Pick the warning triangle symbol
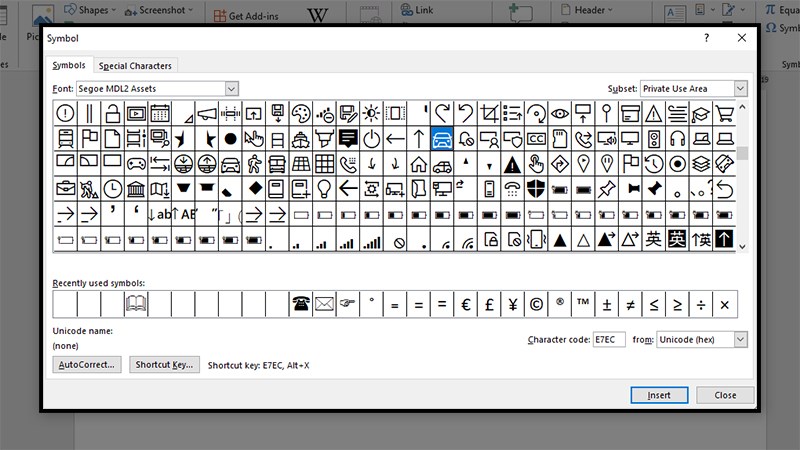The height and width of the screenshot is (450, 800). click(x=654, y=113)
